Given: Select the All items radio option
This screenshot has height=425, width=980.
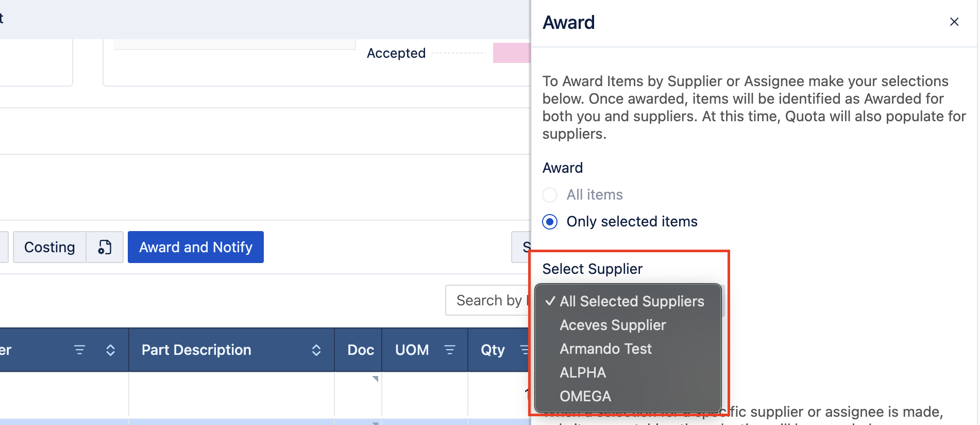Looking at the screenshot, I should [550, 195].
